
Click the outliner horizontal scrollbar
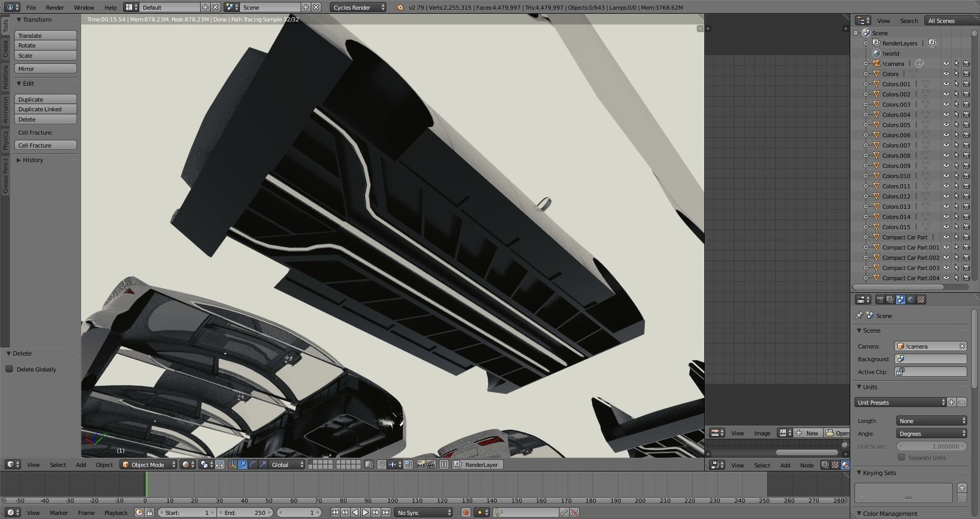pyautogui.click(x=899, y=287)
